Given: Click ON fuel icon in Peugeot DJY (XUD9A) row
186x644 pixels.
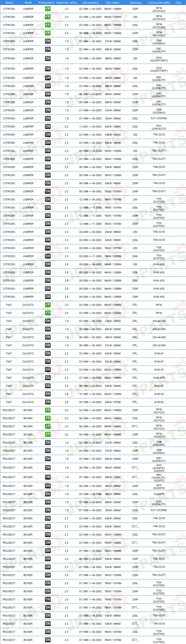Looking at the screenshot, I should pyautogui.click(x=48, y=510).
